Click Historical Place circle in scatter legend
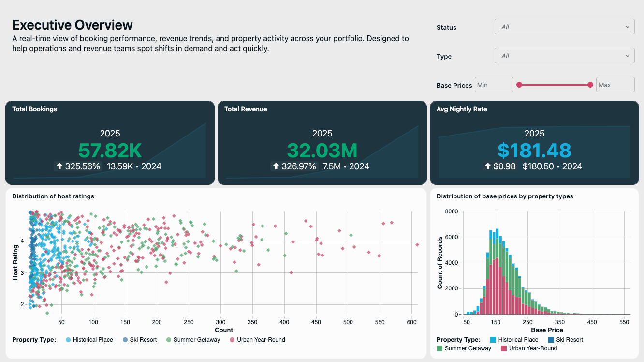The image size is (644, 362). click(68, 340)
